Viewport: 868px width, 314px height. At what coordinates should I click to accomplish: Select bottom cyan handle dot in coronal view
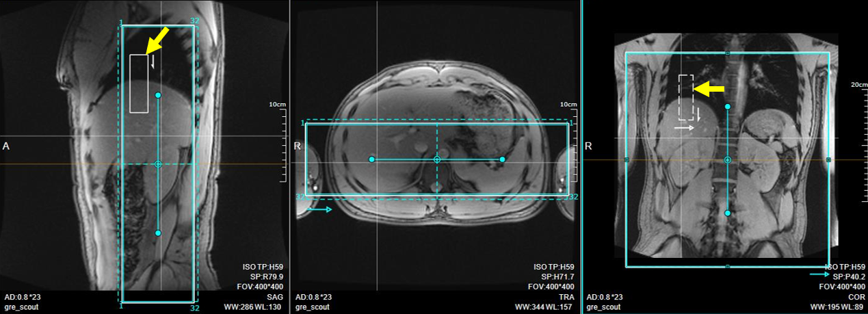pos(728,213)
